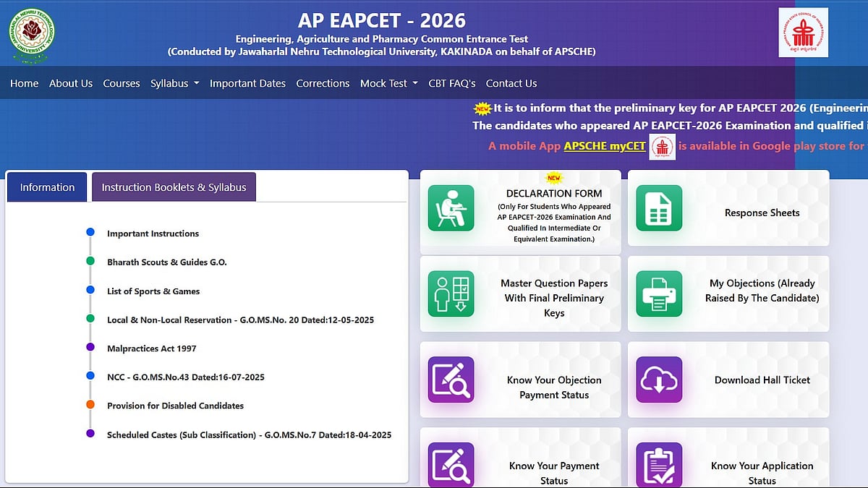Image resolution: width=868 pixels, height=488 pixels.
Task: Click the Important Instructions timeline bullet dot
Action: pyautogui.click(x=90, y=233)
